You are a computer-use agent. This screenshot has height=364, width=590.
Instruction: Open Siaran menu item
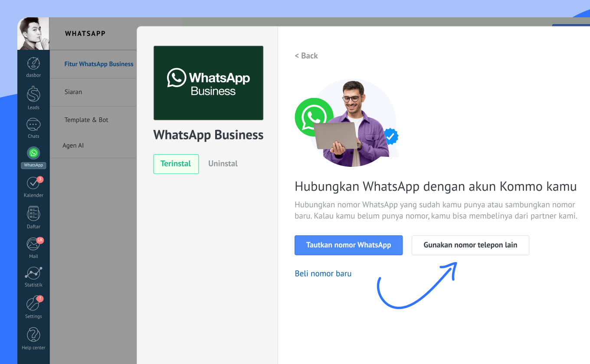point(73,92)
